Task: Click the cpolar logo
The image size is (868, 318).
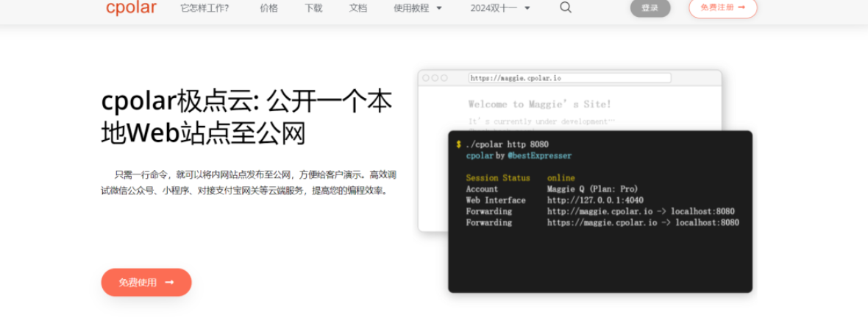Action: click(131, 8)
